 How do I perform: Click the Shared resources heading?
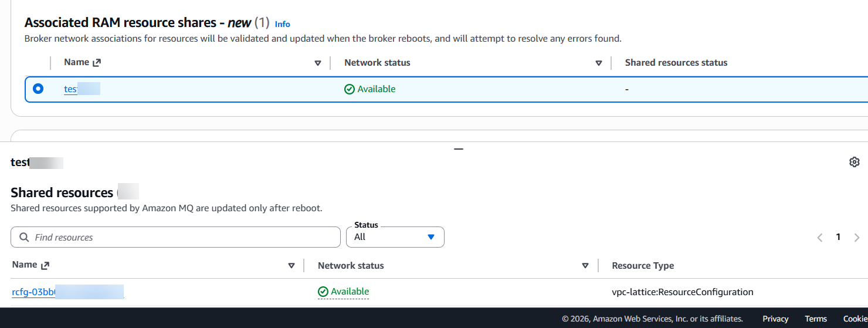[x=62, y=192]
